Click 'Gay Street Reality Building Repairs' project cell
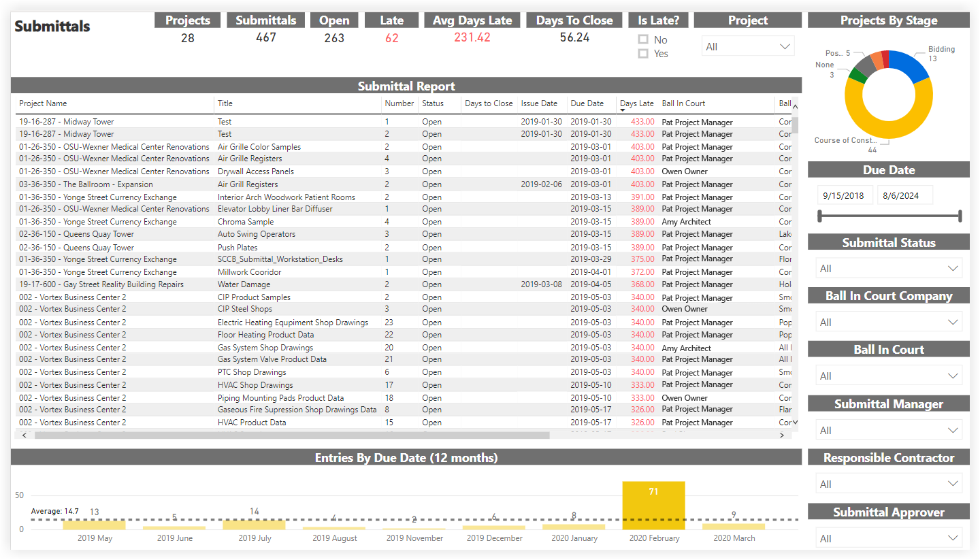 [101, 284]
